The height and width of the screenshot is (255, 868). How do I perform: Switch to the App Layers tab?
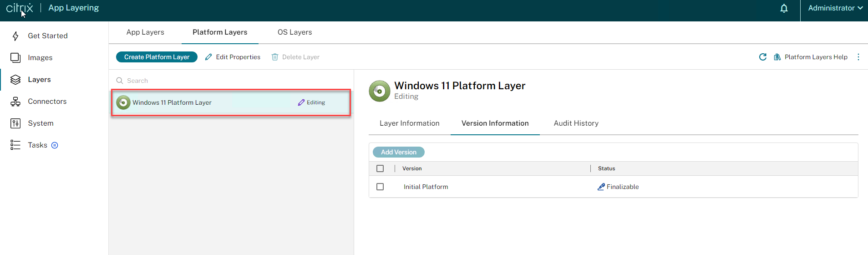coord(145,32)
